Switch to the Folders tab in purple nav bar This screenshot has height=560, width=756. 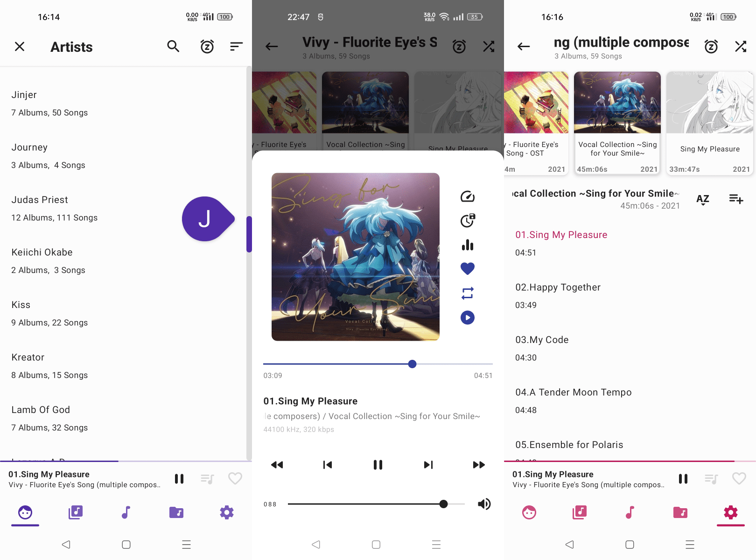[176, 512]
